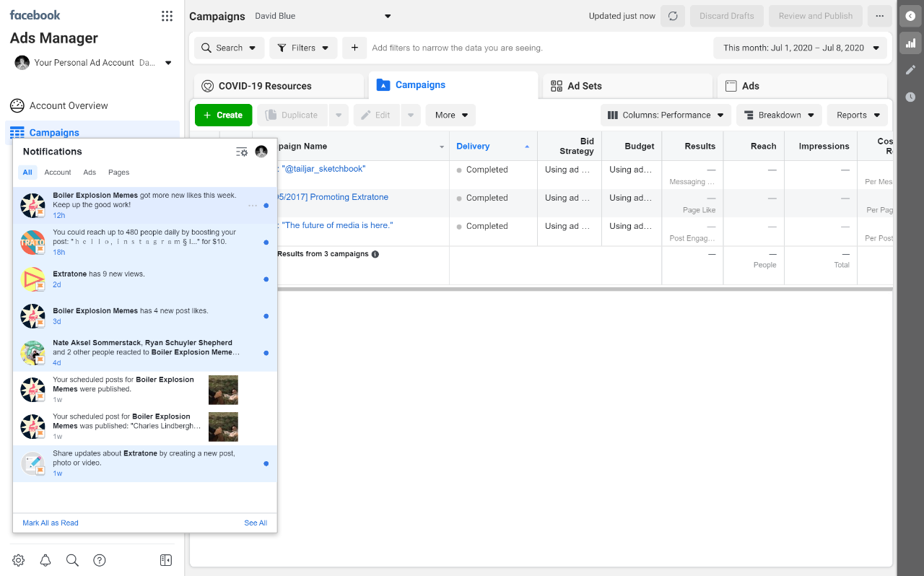
Task: Collapse sidebar with the panel toggle icon
Action: coord(166,560)
